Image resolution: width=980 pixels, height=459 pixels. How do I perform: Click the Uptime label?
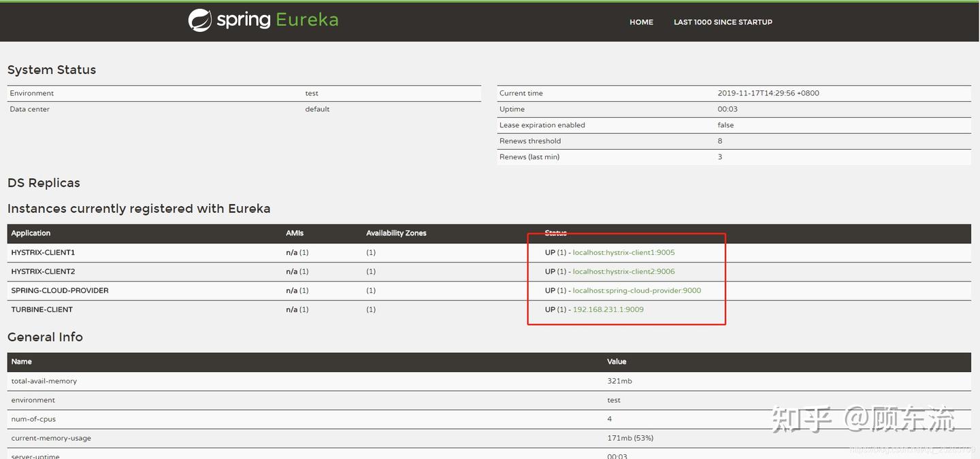(512, 109)
